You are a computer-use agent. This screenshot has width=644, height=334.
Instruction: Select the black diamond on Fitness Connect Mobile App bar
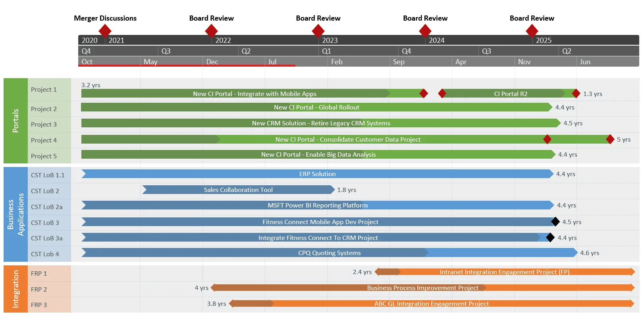tap(555, 222)
